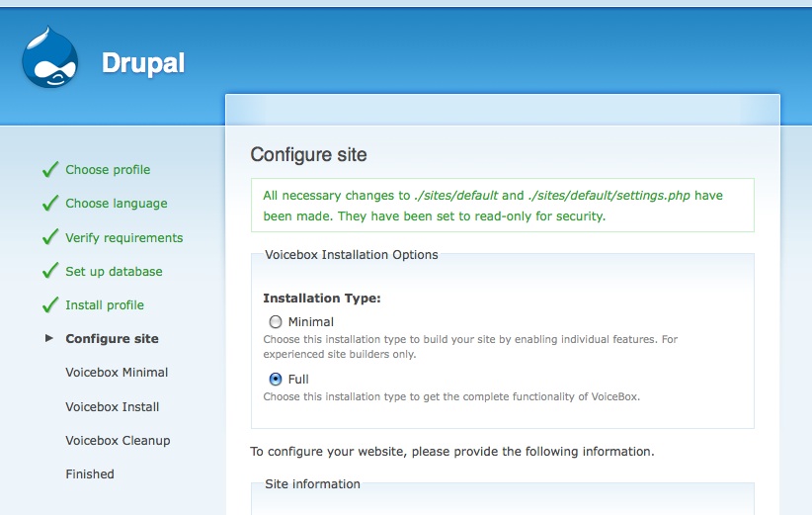This screenshot has height=515, width=812.
Task: Click the 'To configure your website' instruction text
Action: 452,452
